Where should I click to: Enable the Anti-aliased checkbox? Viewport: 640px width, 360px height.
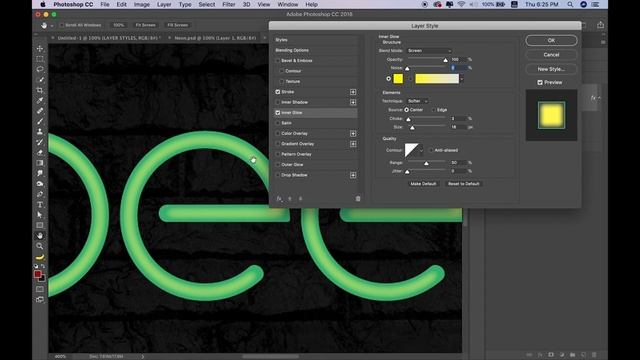(x=431, y=150)
